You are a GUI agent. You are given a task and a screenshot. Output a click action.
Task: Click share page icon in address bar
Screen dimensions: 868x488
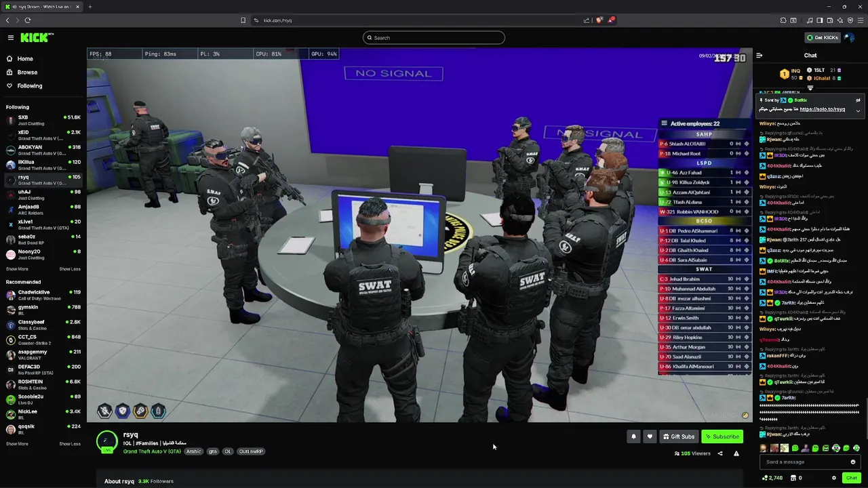pos(587,20)
